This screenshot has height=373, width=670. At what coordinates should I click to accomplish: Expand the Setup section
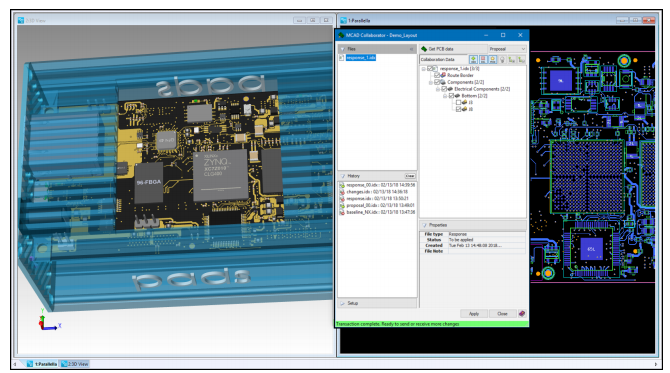tap(377, 303)
